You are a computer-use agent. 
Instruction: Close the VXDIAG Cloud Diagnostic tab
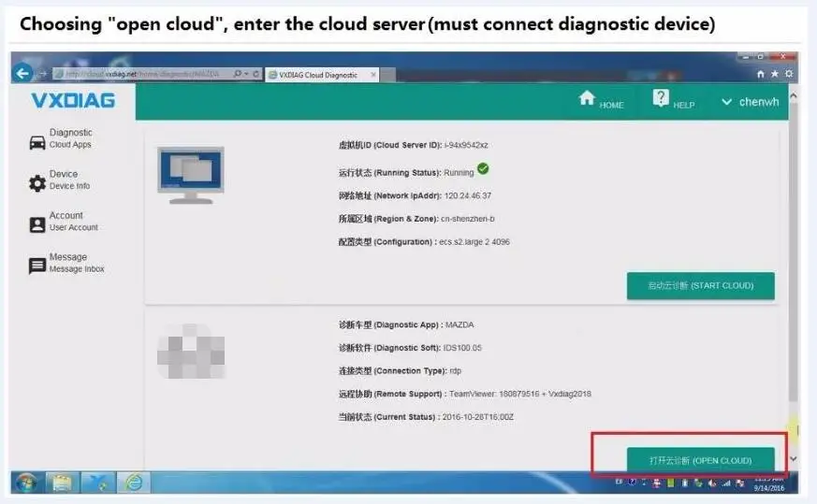tap(373, 75)
